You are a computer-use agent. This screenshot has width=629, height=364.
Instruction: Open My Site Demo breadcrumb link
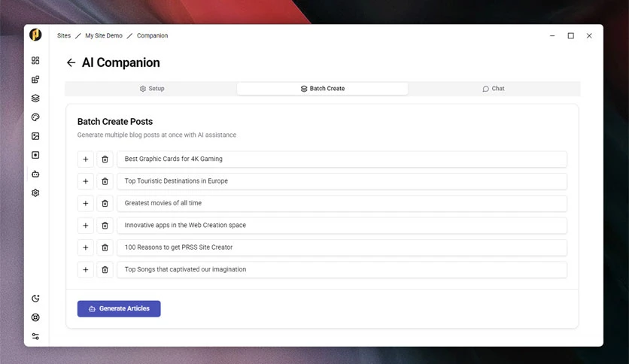(104, 35)
